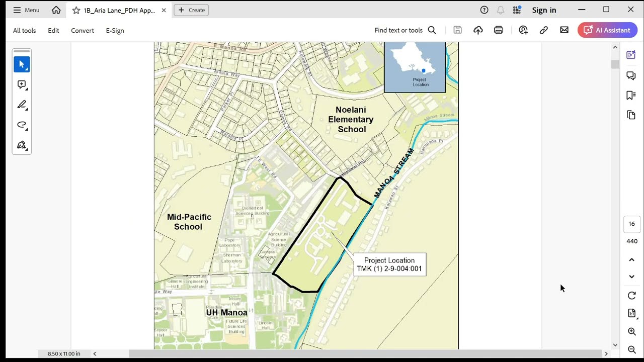Zoom in with magnifier plus icon
644x362 pixels.
[632, 331]
